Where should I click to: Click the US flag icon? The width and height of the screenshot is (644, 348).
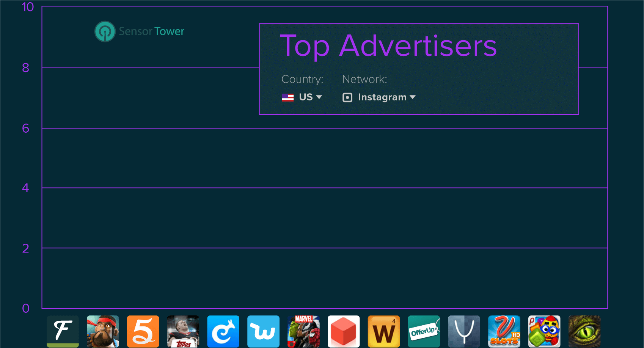coord(288,97)
